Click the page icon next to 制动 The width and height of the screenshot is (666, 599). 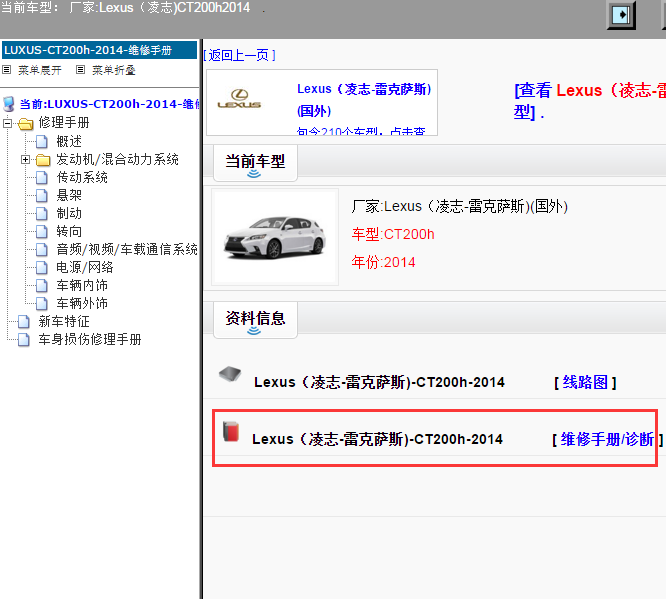pyautogui.click(x=42, y=214)
